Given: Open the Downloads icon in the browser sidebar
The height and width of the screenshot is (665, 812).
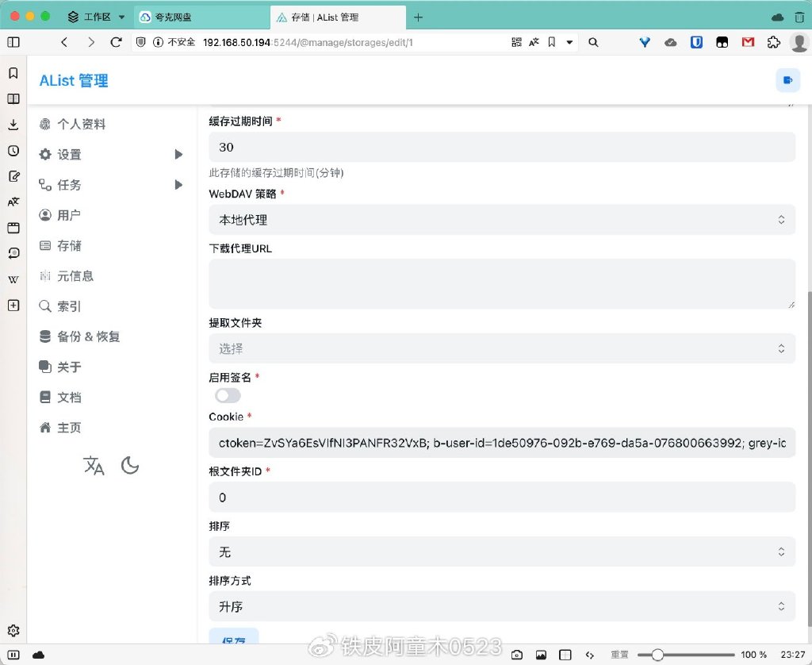Looking at the screenshot, I should click(13, 125).
